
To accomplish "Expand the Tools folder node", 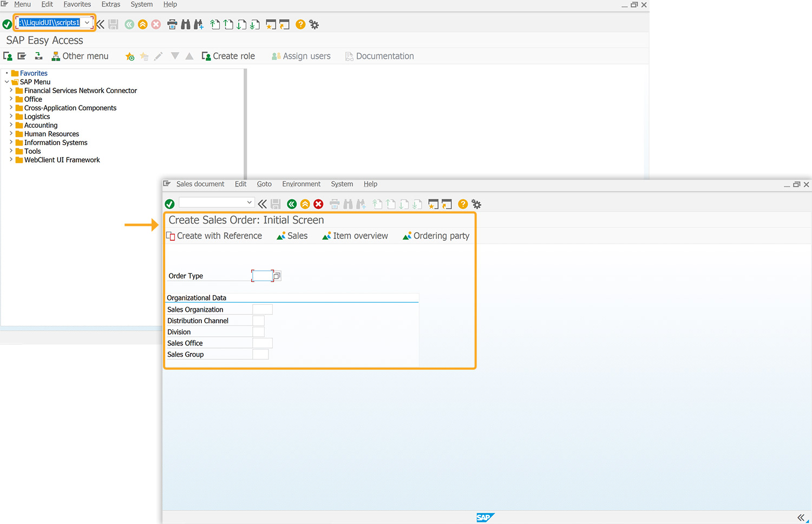I will (11, 151).
